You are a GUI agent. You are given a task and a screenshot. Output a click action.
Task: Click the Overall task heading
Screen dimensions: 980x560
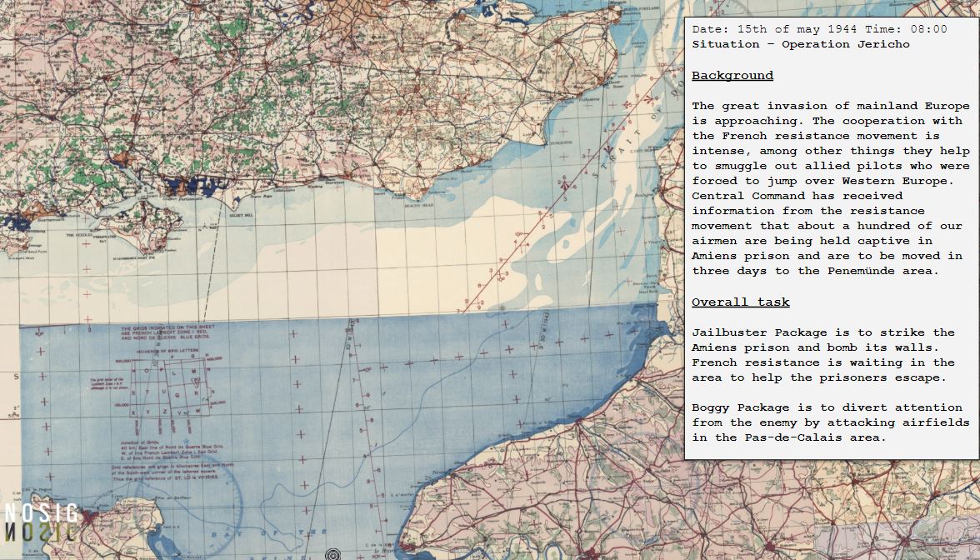pyautogui.click(x=740, y=302)
